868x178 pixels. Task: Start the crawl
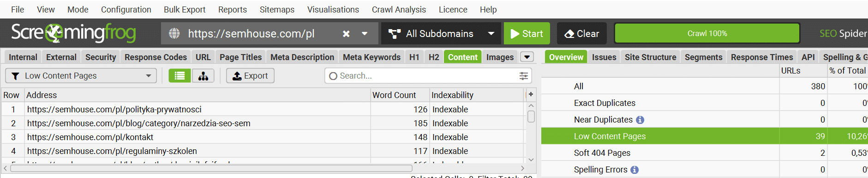(x=527, y=34)
